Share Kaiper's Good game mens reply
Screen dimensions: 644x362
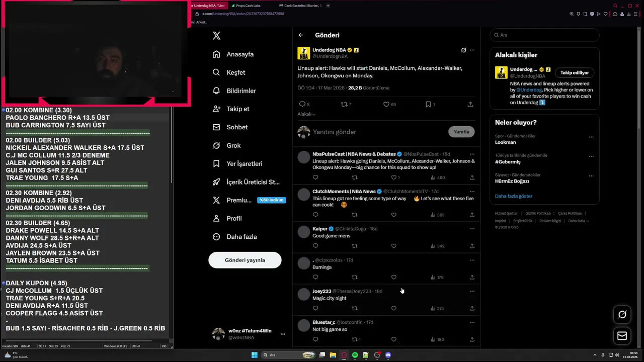pos(472,246)
